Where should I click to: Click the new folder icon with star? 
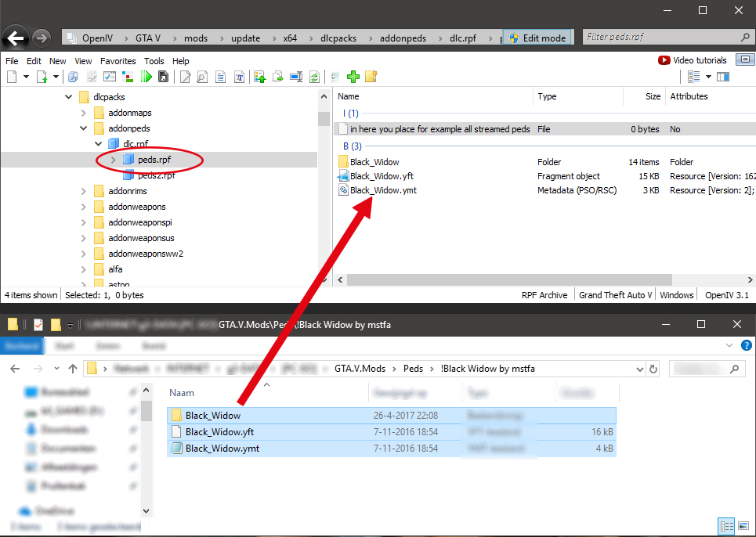coord(371,76)
